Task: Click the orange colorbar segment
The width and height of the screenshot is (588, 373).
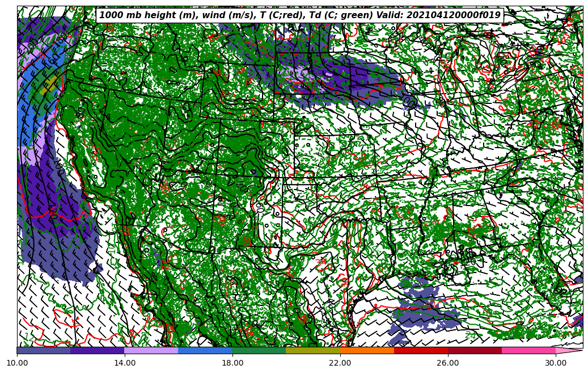Action: (x=367, y=350)
